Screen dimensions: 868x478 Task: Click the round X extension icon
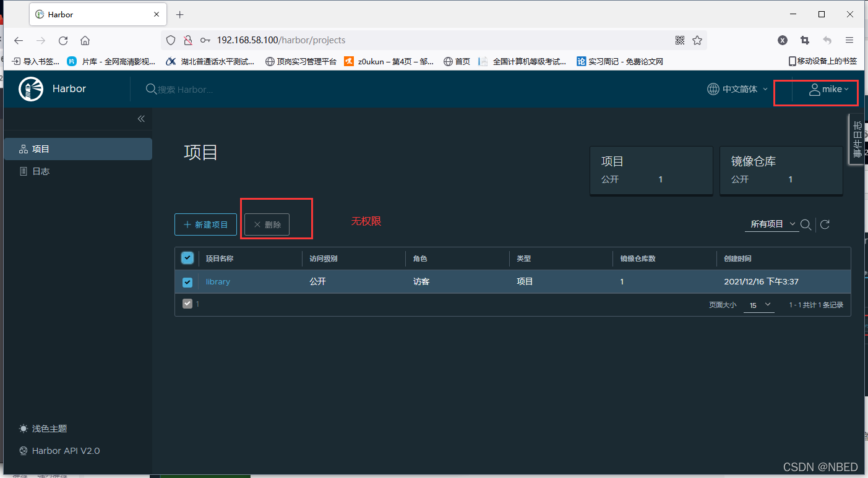point(783,40)
